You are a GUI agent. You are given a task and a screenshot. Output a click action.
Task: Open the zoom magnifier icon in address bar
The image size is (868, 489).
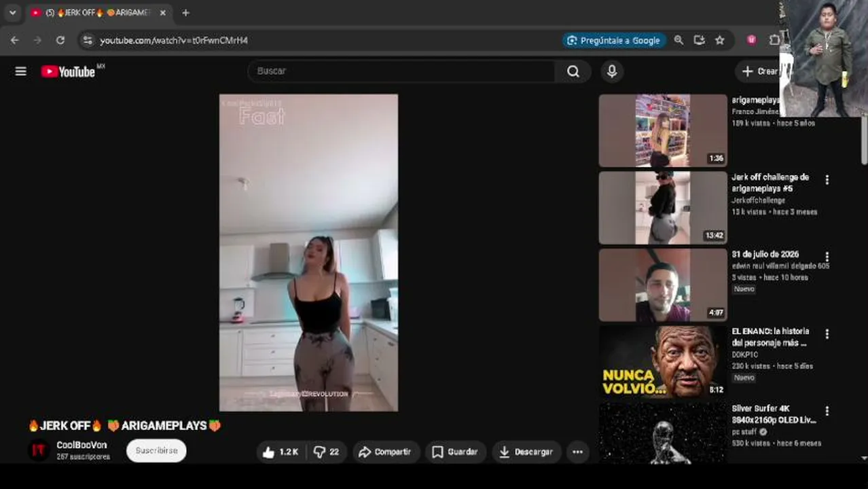679,40
